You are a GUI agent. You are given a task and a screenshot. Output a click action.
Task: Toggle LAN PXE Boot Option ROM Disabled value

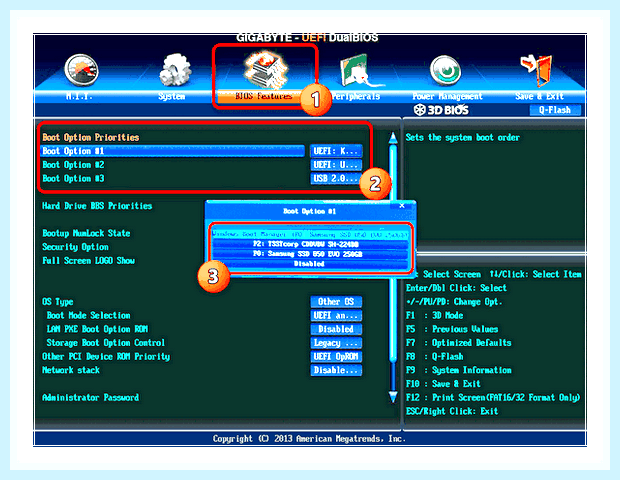point(336,329)
